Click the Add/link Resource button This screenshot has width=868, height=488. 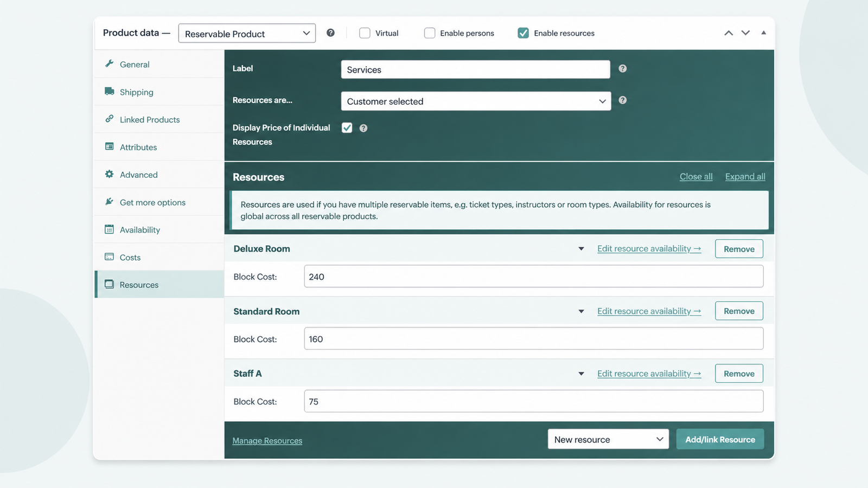coord(720,439)
